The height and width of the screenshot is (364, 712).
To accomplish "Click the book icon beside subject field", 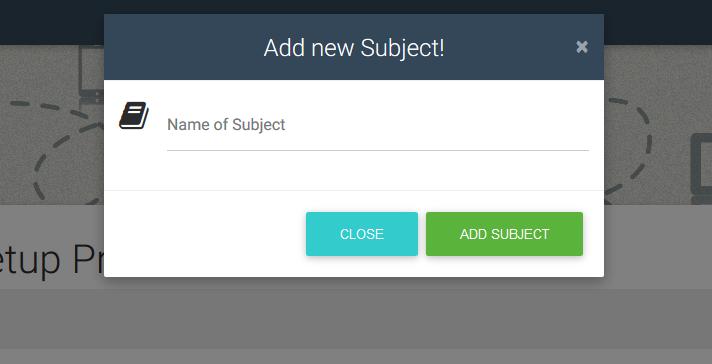I will point(134,115).
